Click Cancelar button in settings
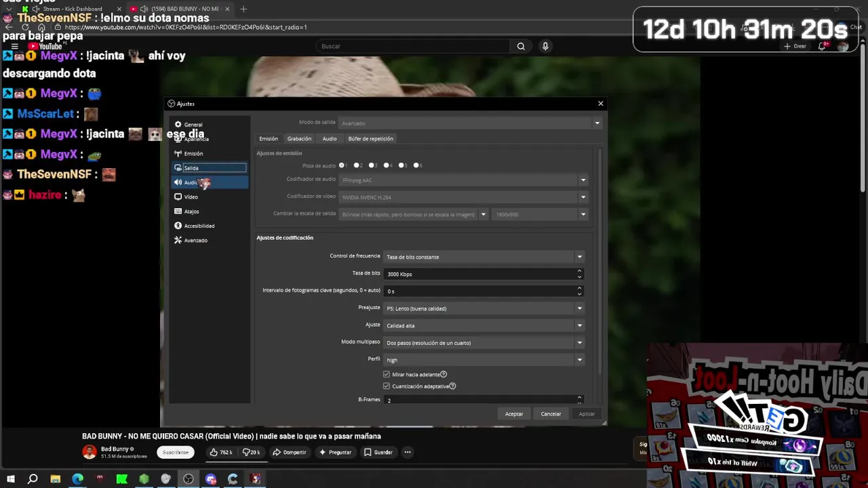This screenshot has width=868, height=488. (x=551, y=413)
